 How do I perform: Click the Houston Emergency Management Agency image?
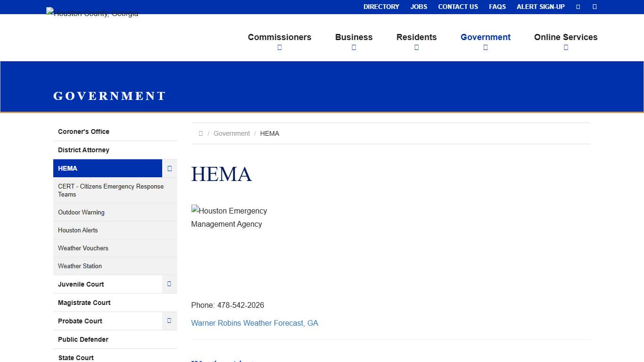[229, 217]
